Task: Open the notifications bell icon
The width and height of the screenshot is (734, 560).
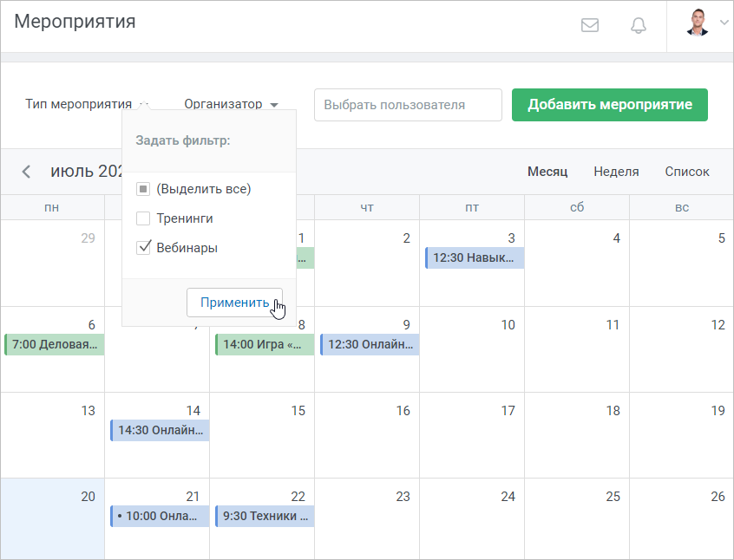Action: pyautogui.click(x=638, y=25)
